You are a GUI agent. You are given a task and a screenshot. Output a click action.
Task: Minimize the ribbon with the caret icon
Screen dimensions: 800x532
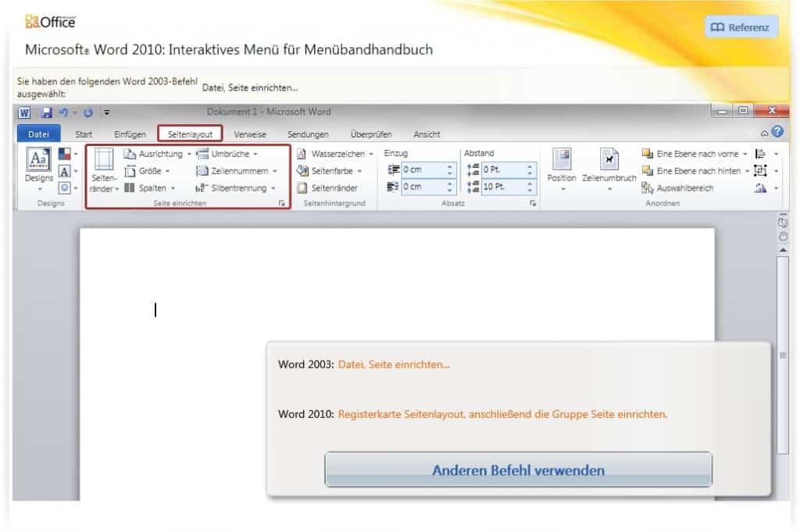point(764,134)
